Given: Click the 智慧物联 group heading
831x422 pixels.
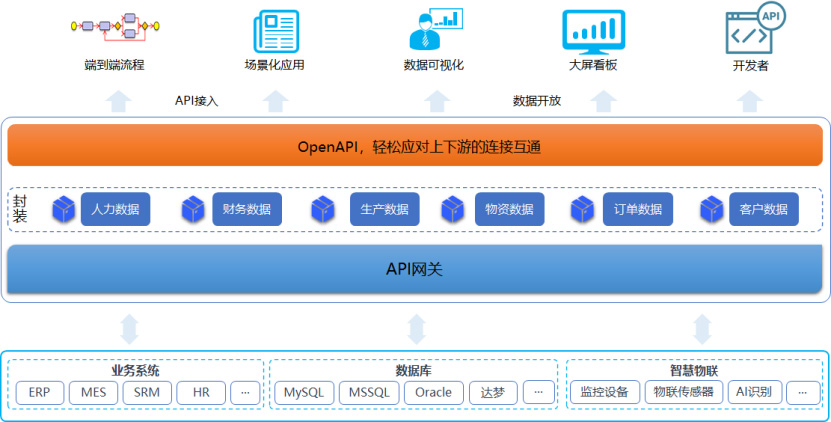Looking at the screenshot, I should pyautogui.click(x=694, y=370).
